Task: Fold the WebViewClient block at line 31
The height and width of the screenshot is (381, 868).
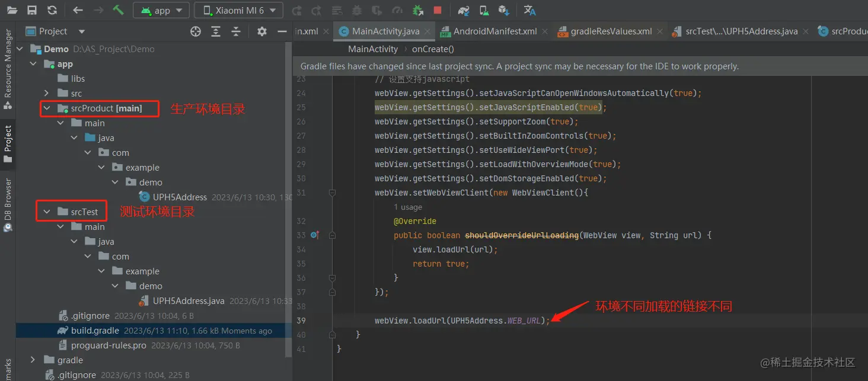Action: (332, 193)
